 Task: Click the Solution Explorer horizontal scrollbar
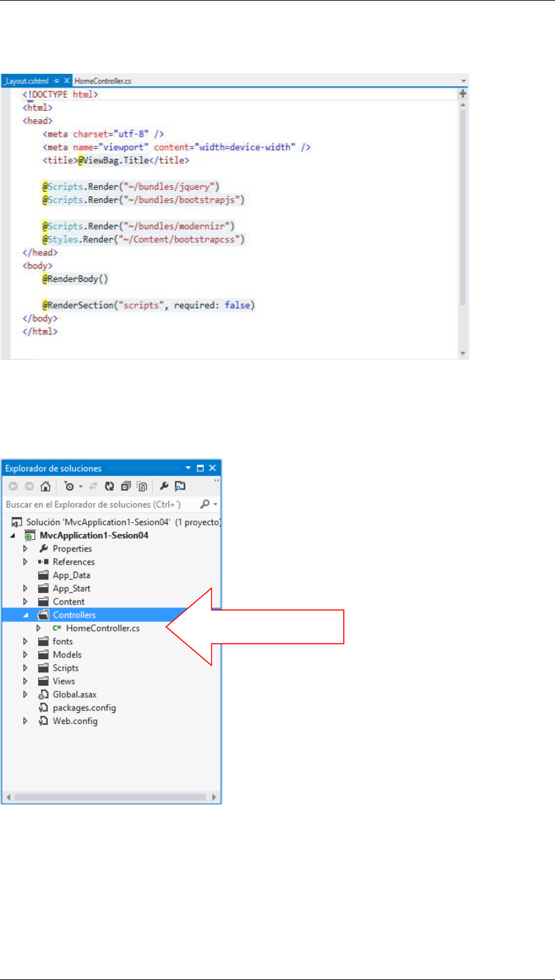coord(111,797)
